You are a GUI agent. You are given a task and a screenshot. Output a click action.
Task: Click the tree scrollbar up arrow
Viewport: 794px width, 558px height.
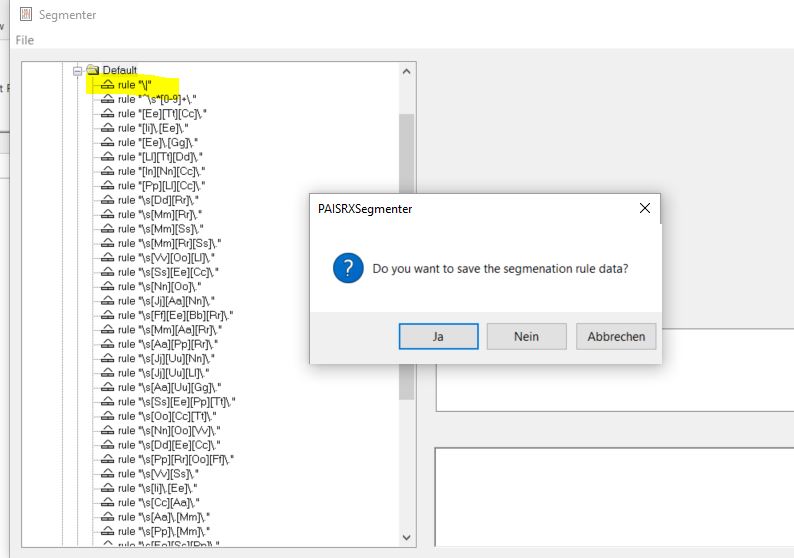pos(406,72)
